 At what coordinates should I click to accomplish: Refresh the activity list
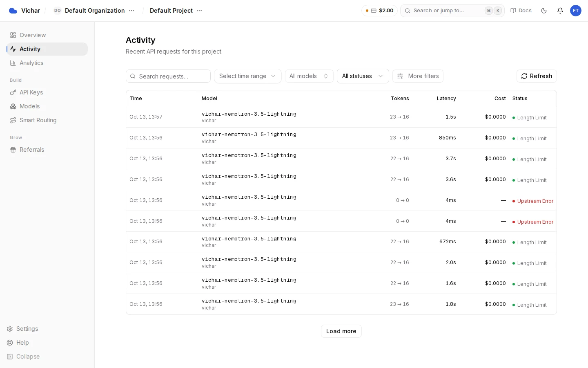pyautogui.click(x=537, y=76)
